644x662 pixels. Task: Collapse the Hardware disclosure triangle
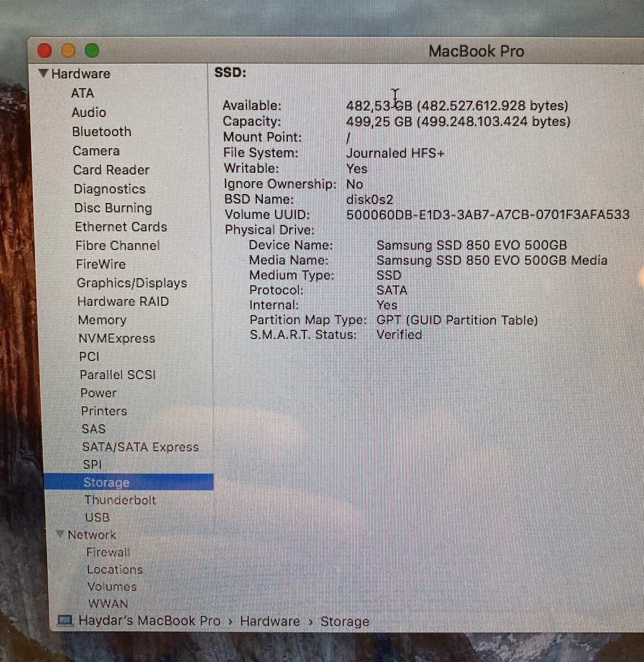(44, 73)
